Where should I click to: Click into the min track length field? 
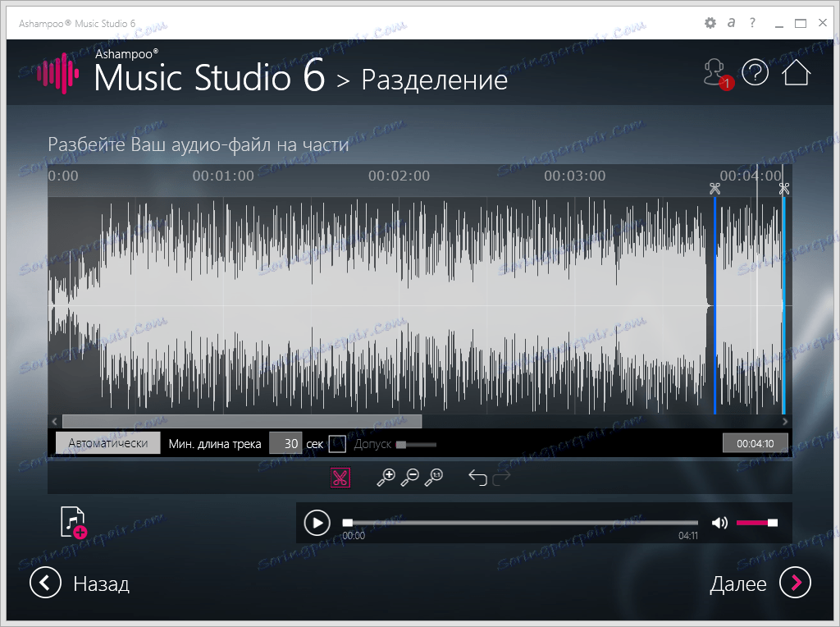285,443
